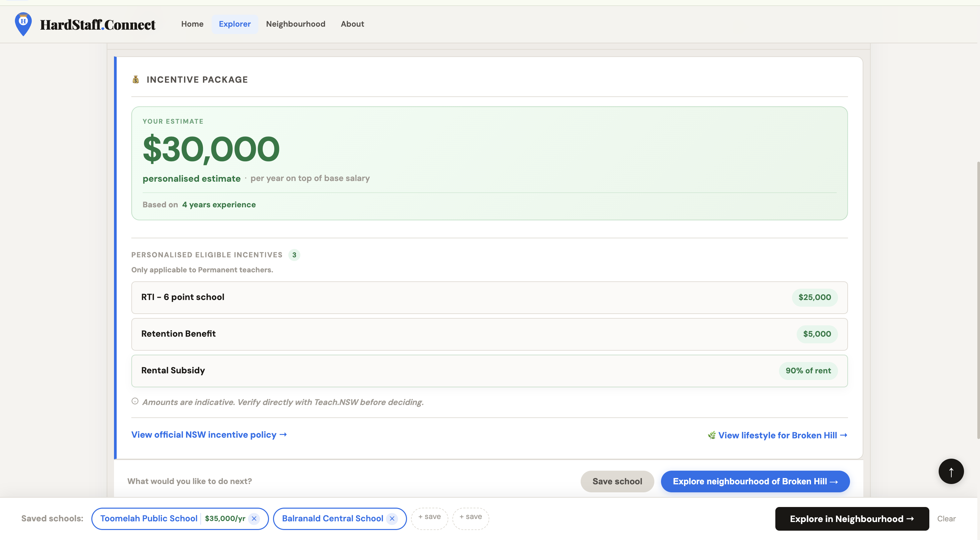The width and height of the screenshot is (980, 540).
Task: Open View official NSW incentive policy link
Action: (209, 435)
